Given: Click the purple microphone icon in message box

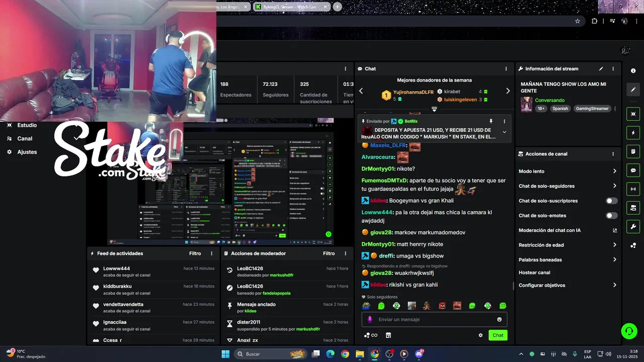Looking at the screenshot, I should tap(370, 319).
